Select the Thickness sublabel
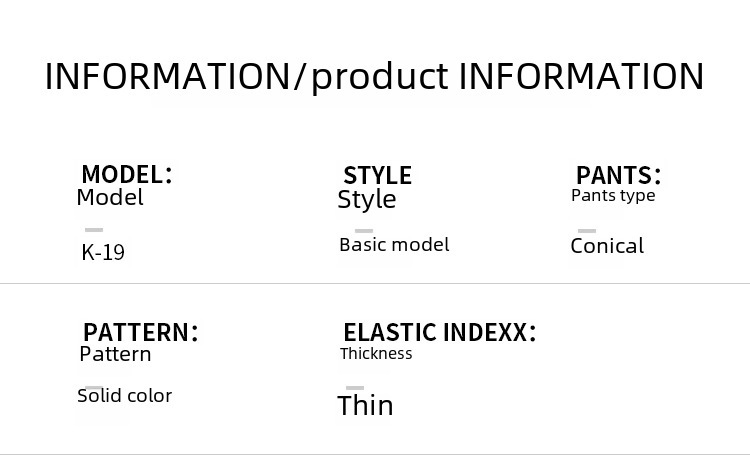The image size is (750, 462). point(376,353)
